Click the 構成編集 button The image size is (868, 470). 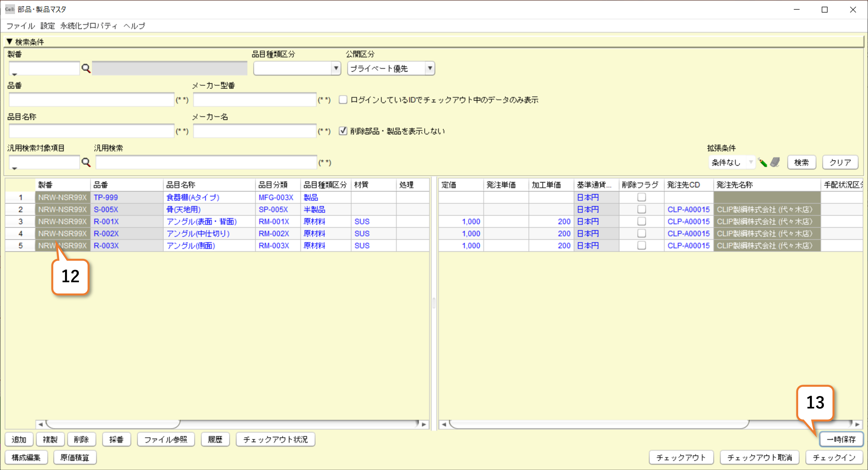pyautogui.click(x=26, y=458)
